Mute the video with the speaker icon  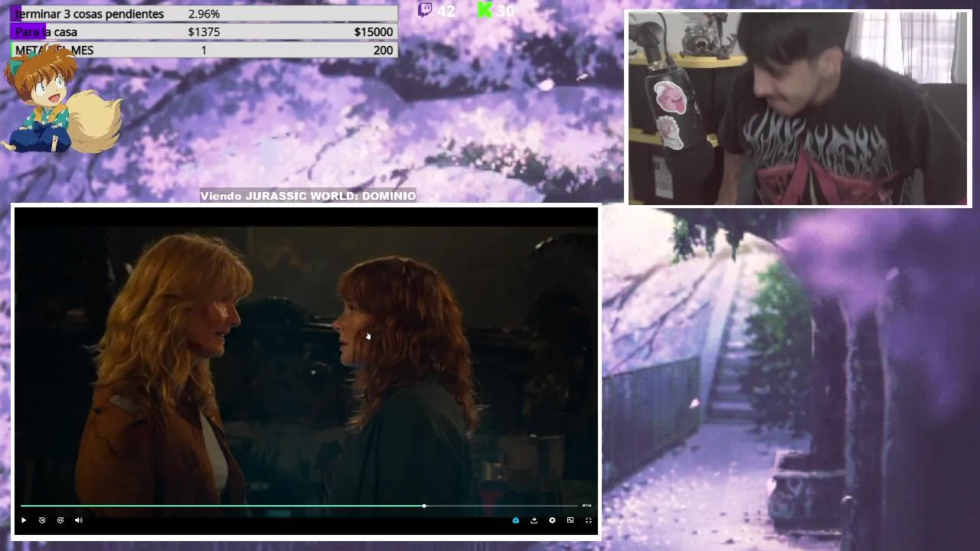[x=79, y=520]
